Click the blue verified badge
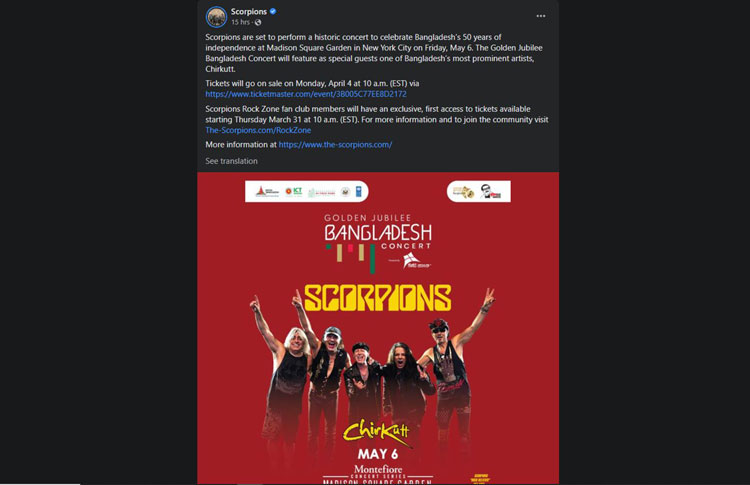The image size is (750, 485). [273, 11]
